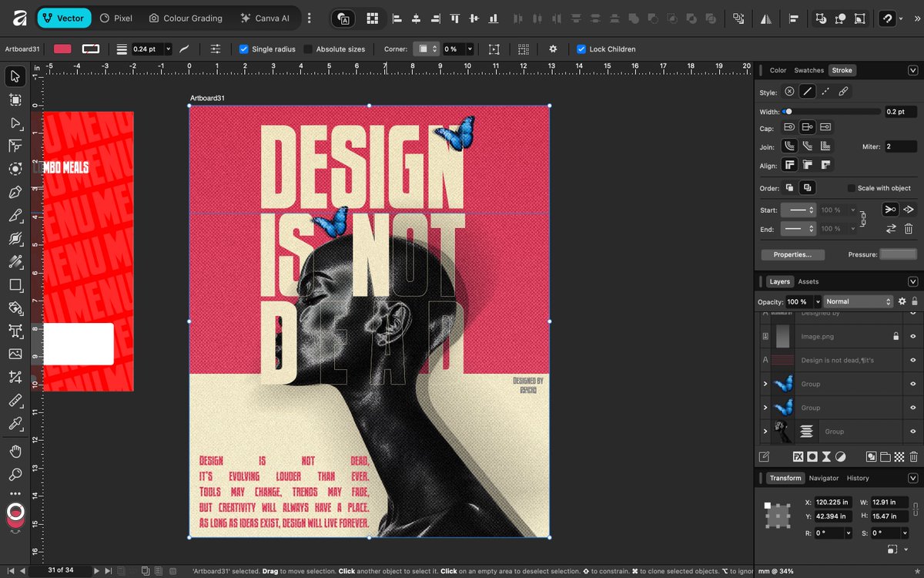This screenshot has height=578, width=924.
Task: Unlock the Image.png layer
Action: tap(896, 336)
